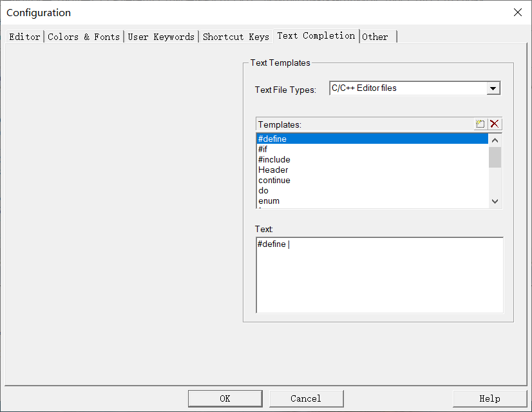Click the red X delete template icon

tap(495, 124)
